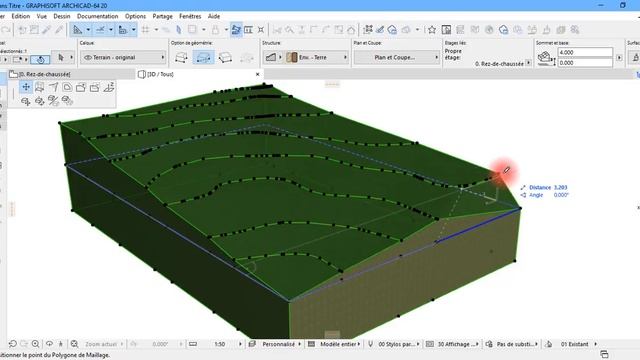Click the magic wand pencil icon
640x360 pixels.
click(x=380, y=30)
